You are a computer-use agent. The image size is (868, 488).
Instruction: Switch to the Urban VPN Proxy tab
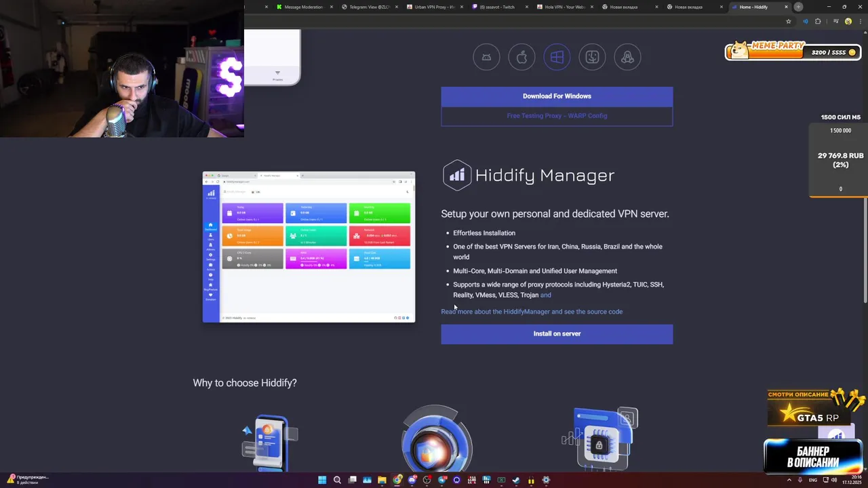tap(434, 7)
